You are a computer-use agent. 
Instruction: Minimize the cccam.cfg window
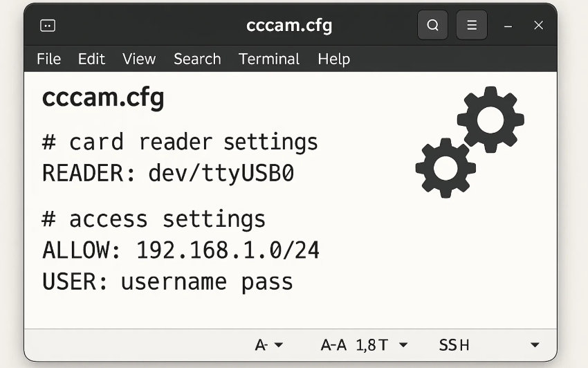click(508, 26)
